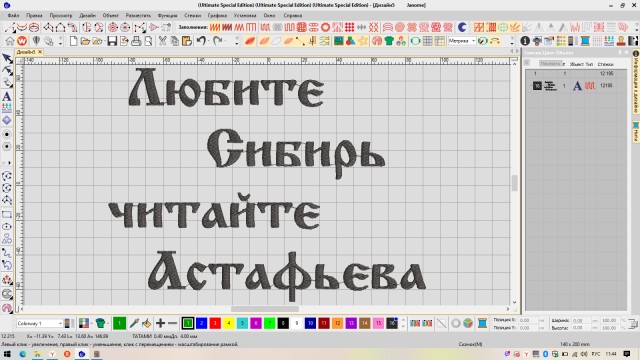Click the green T-shirt product icon in top toolbar
The image size is (640, 360).
(389, 41)
